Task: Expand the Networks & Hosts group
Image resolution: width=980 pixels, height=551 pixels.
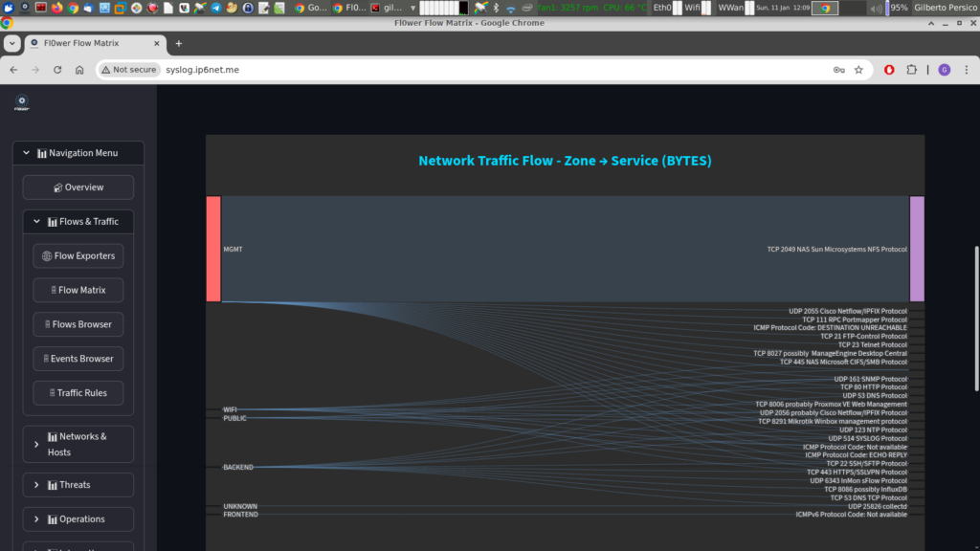Action: point(78,444)
